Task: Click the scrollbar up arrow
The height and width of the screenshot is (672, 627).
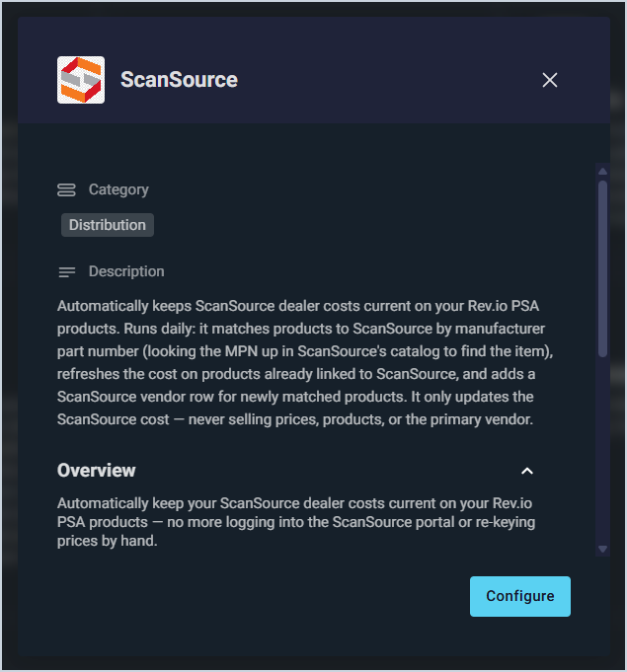Action: [602, 172]
